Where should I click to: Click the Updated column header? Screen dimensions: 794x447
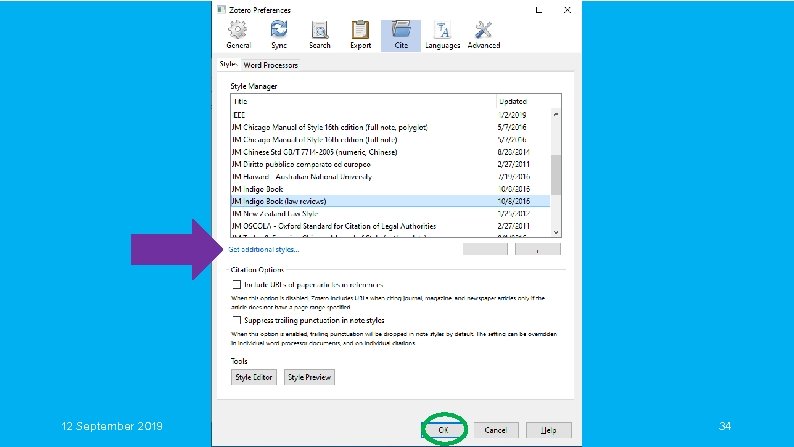coord(528,101)
